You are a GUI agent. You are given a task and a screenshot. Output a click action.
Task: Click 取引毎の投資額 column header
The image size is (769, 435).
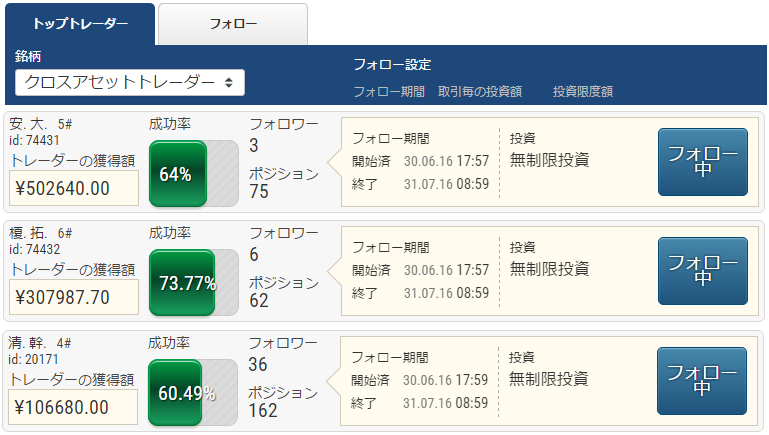point(480,91)
